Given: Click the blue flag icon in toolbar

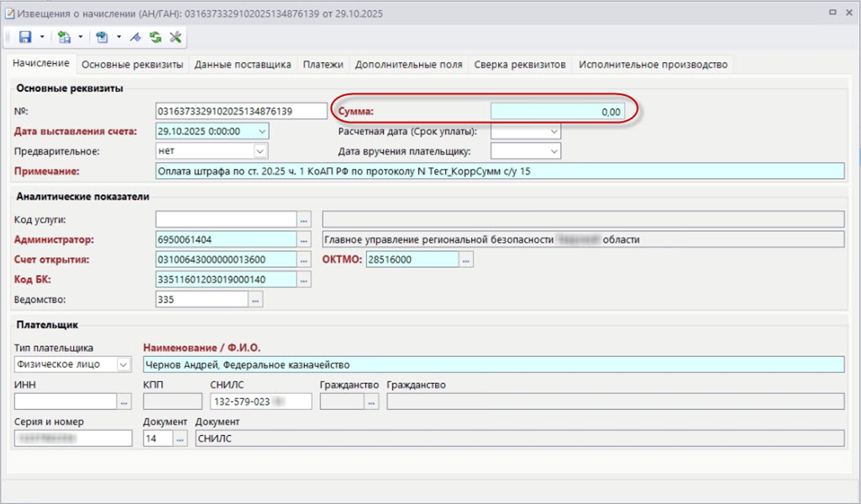Looking at the screenshot, I should click(x=136, y=37).
